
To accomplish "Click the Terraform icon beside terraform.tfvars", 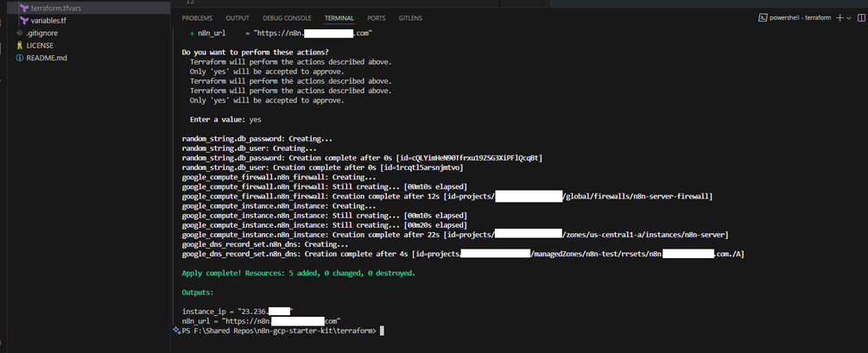I will [24, 9].
